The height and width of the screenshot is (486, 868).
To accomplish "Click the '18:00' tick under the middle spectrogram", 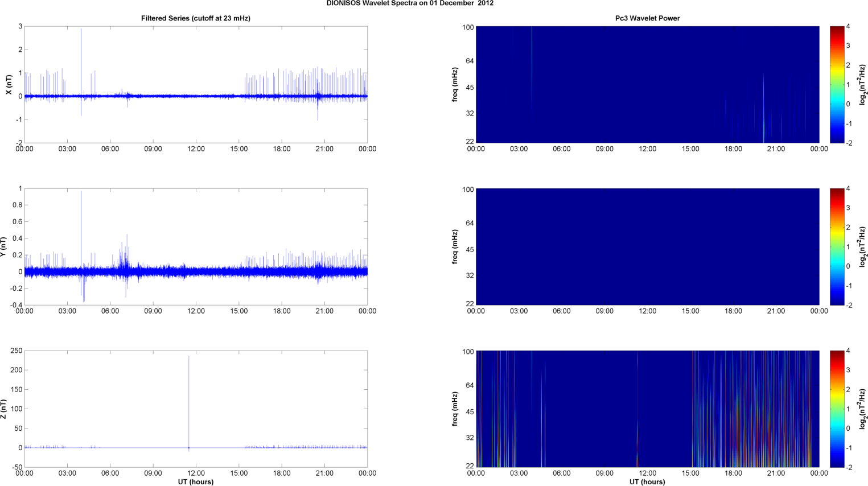I will [x=733, y=311].
